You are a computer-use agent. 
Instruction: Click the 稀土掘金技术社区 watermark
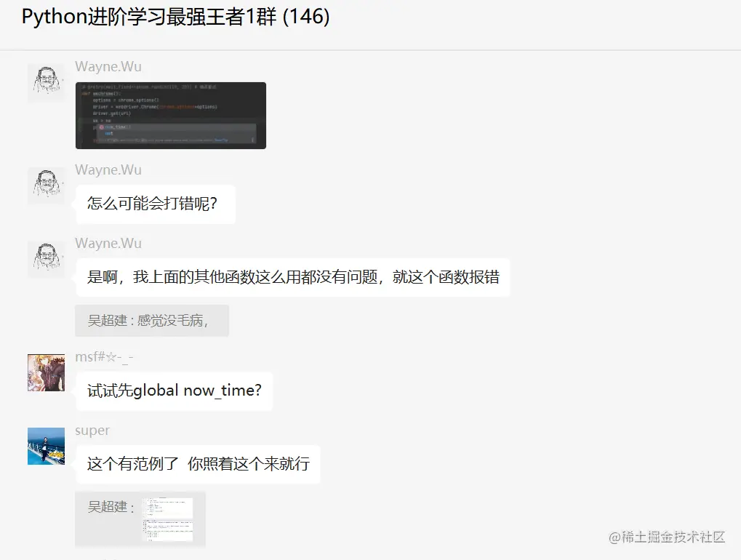667,537
